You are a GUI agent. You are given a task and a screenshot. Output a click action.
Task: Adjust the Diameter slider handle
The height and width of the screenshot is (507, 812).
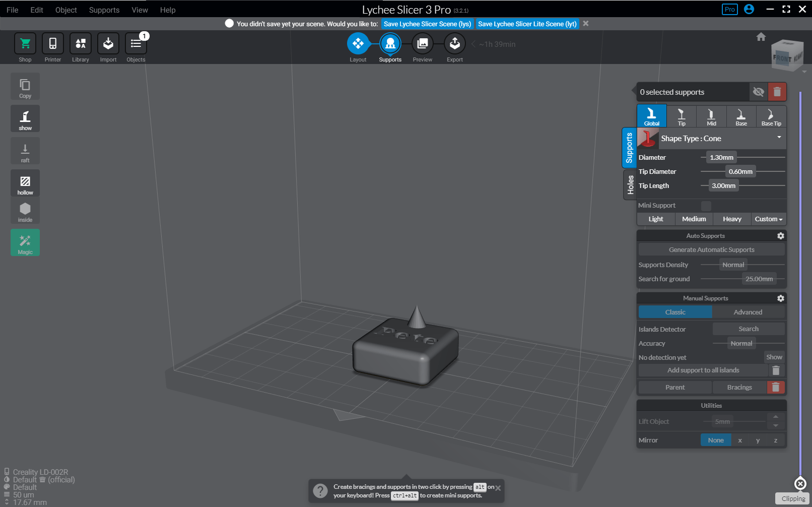(x=721, y=158)
